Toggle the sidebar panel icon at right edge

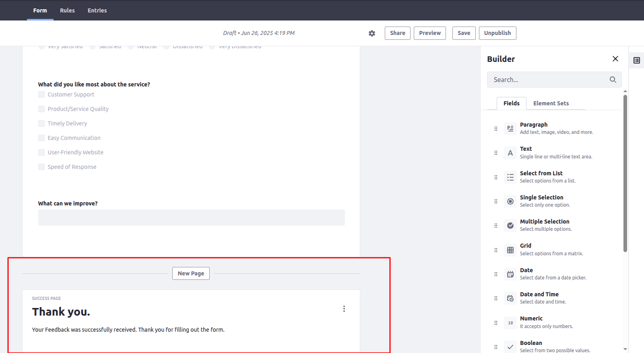pos(637,60)
